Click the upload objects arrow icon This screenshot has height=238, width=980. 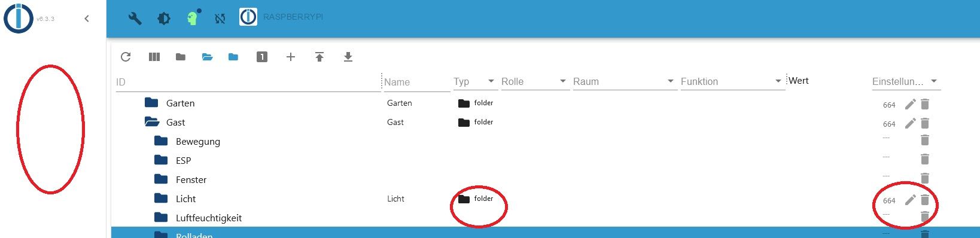pos(319,57)
